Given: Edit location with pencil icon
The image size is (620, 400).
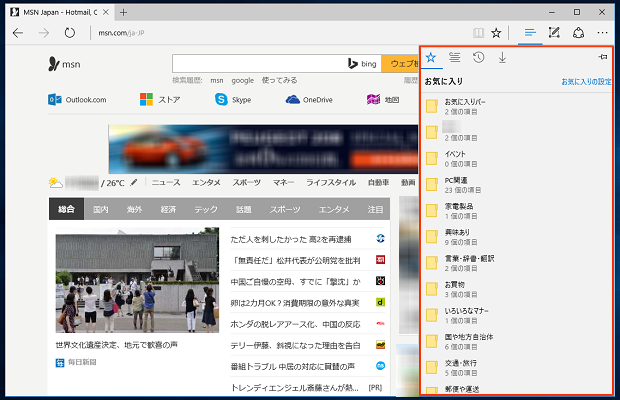Looking at the screenshot, I should [134, 182].
